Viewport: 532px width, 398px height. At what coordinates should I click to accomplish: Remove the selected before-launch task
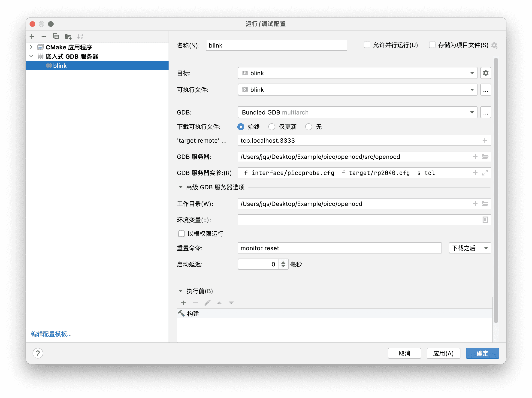click(195, 303)
